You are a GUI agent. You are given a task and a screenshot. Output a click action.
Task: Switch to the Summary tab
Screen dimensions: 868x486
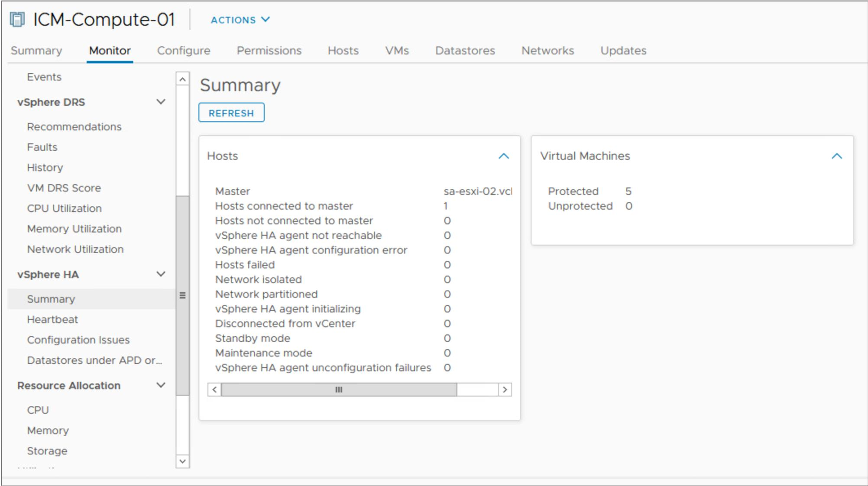coord(36,51)
